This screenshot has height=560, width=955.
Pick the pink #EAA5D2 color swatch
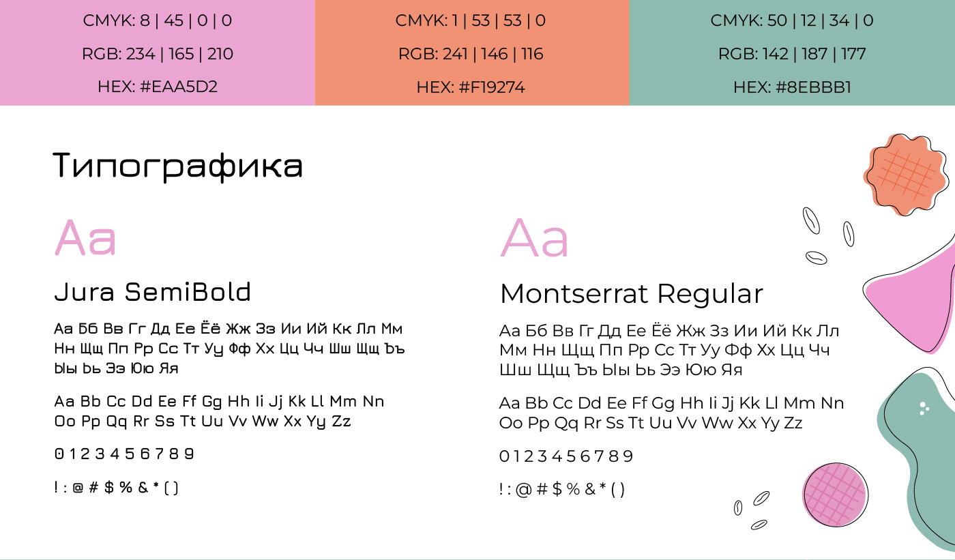click(157, 53)
